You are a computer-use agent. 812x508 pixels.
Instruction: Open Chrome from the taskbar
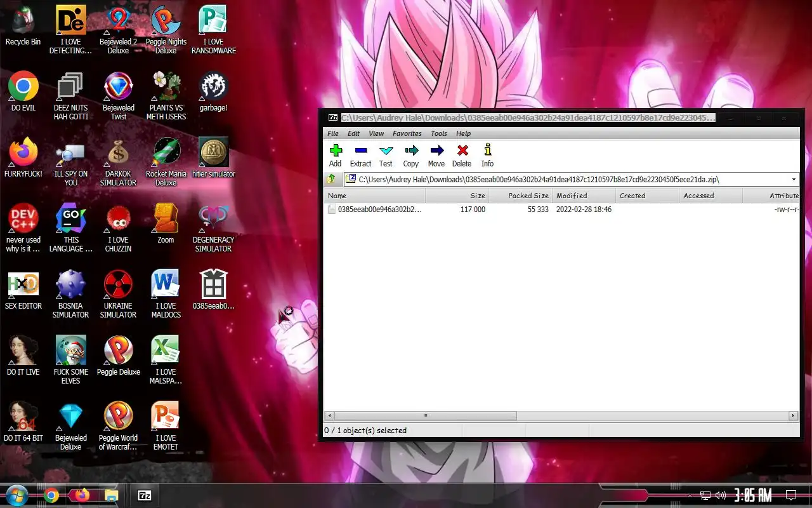(51, 495)
